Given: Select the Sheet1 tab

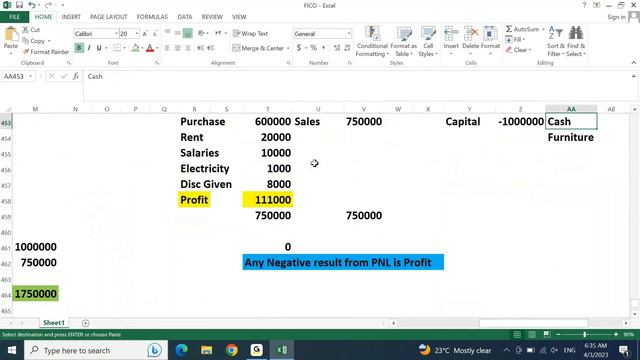Looking at the screenshot, I should [x=54, y=323].
